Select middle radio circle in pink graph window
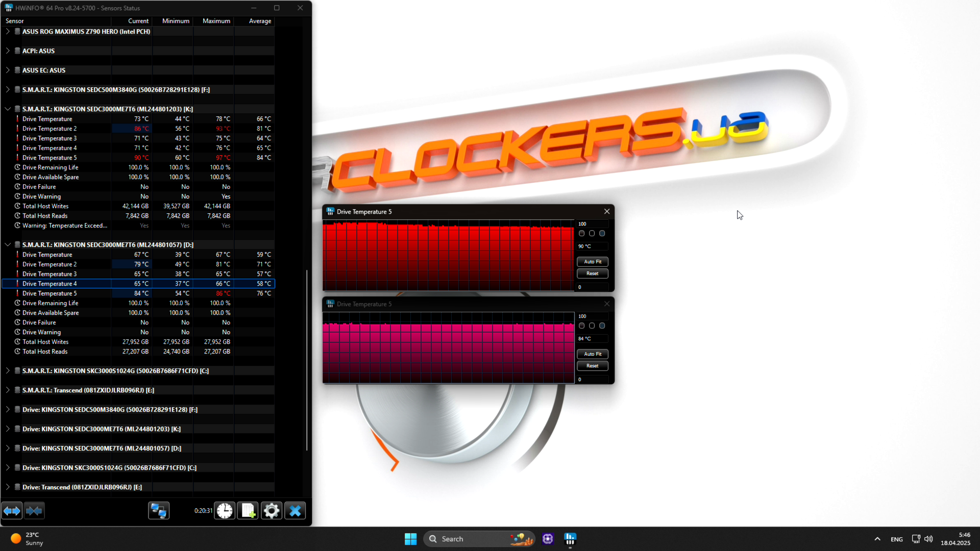980x551 pixels. (592, 326)
